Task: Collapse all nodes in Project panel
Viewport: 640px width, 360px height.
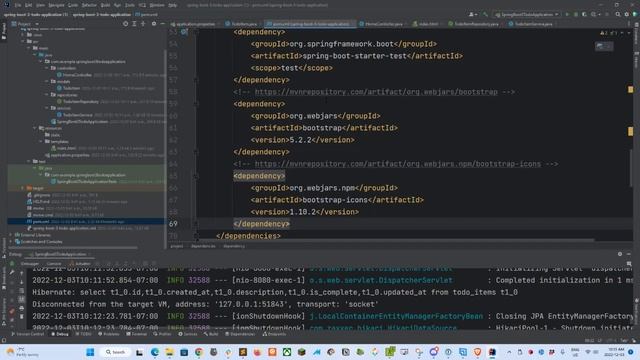Action: 143,24
